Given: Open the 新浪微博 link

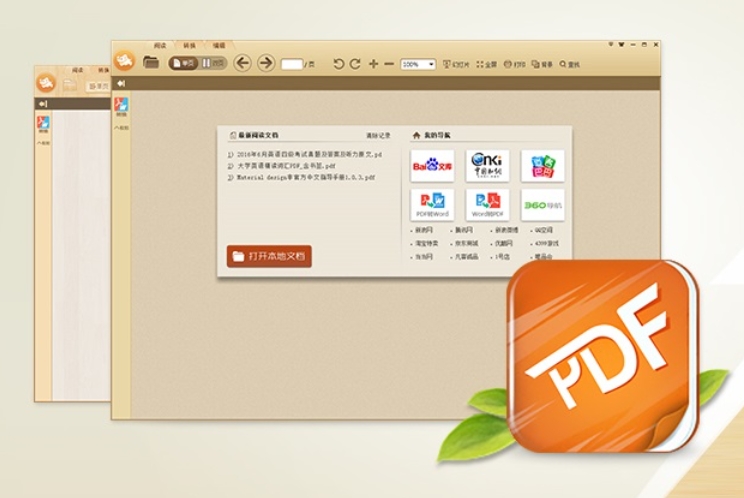Looking at the screenshot, I should 505,230.
